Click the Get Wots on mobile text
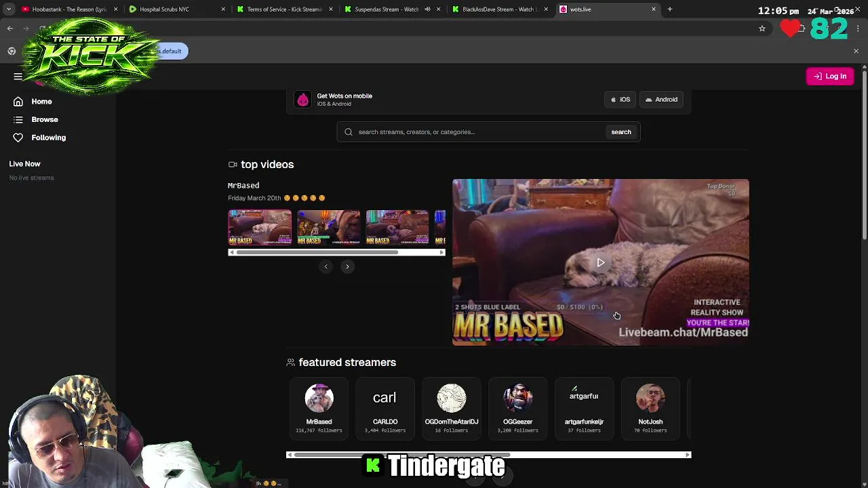 (x=344, y=96)
